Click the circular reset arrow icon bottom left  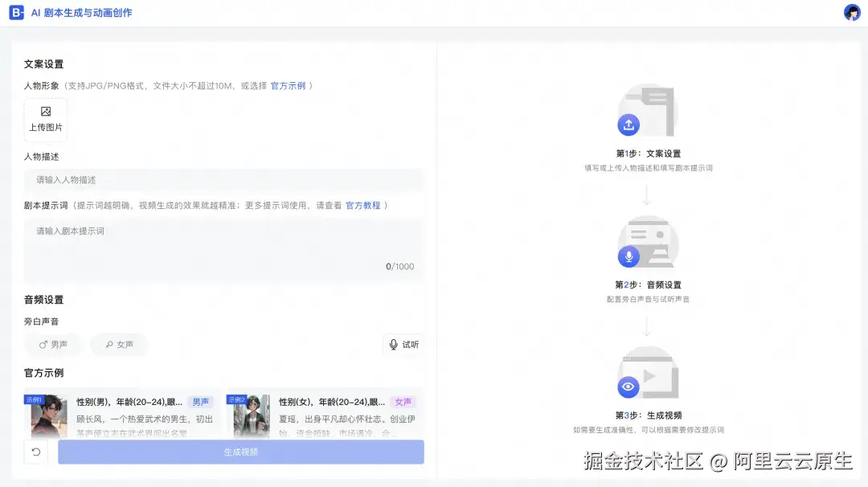point(35,452)
